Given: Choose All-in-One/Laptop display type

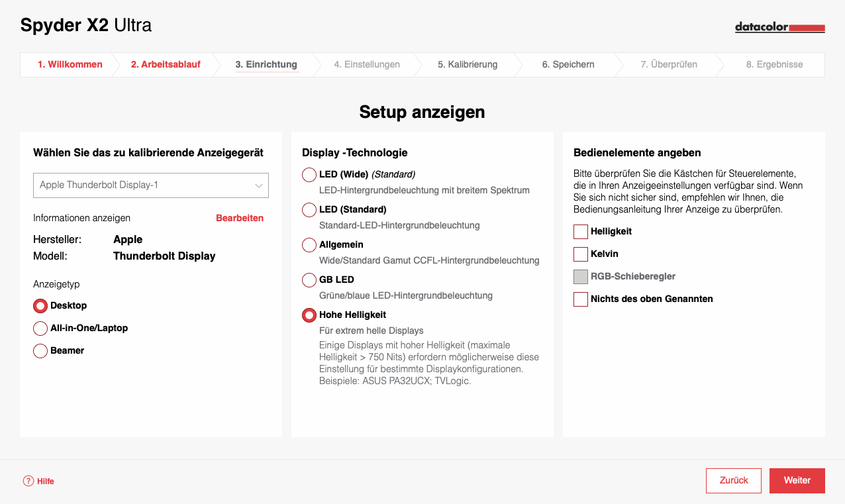Looking at the screenshot, I should coord(40,328).
